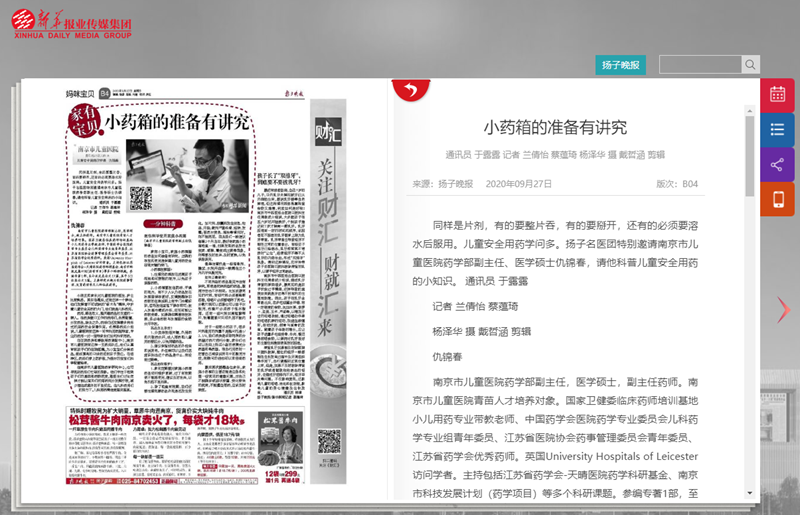Screen dimensions: 800x515
Task: Focus the search input field
Action: tap(700, 65)
